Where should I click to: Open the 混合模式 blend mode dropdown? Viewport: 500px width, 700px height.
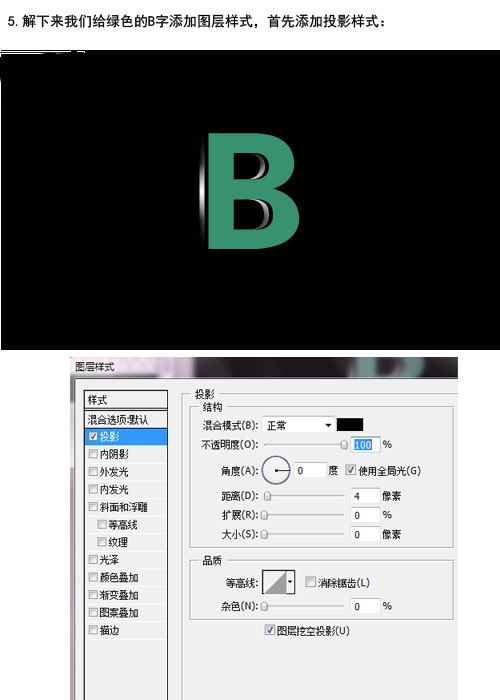(298, 425)
